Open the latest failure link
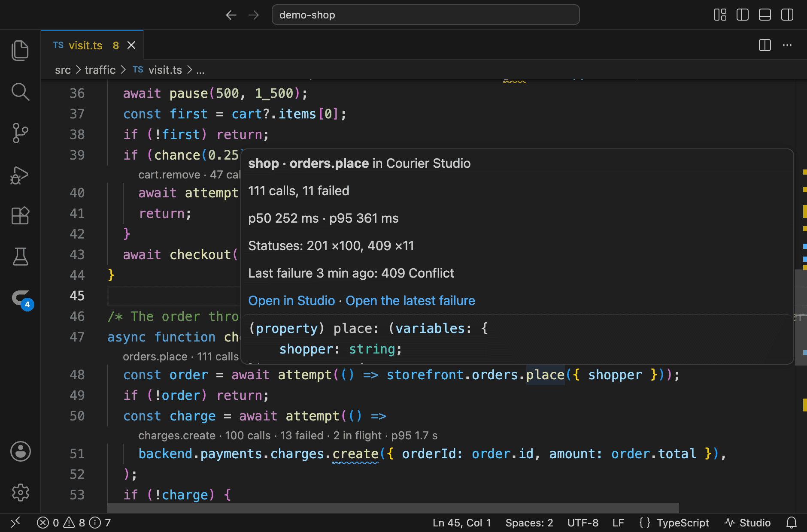Viewport: 807px width, 532px height. pos(410,301)
